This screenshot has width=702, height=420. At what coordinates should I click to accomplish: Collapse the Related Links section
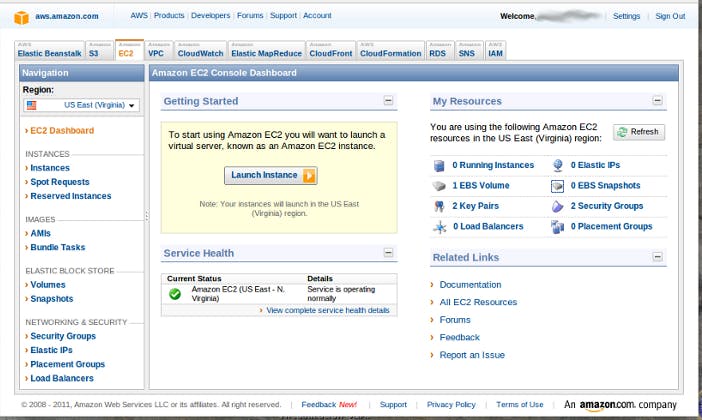pos(657,257)
